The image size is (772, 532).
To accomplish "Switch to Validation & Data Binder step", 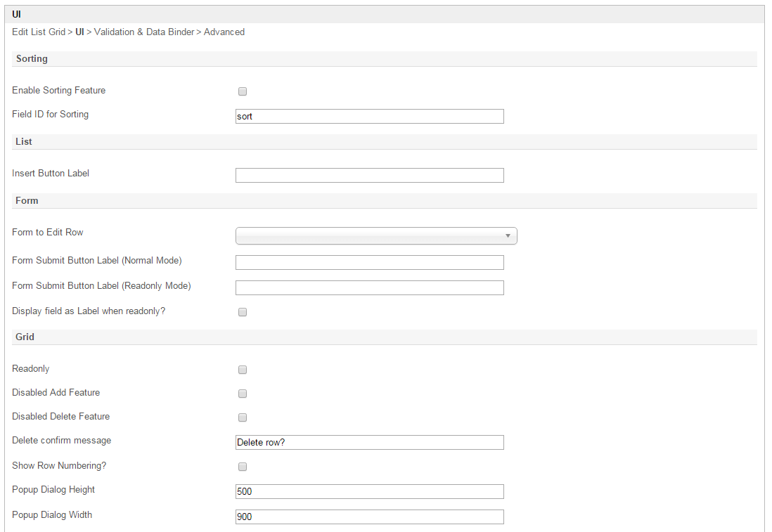I will 144,32.
